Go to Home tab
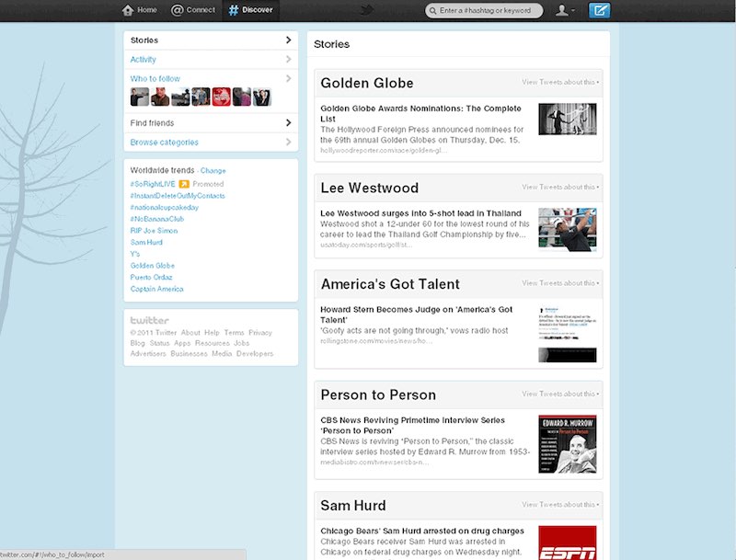Viewport: 736px width, 560px height. (140, 10)
